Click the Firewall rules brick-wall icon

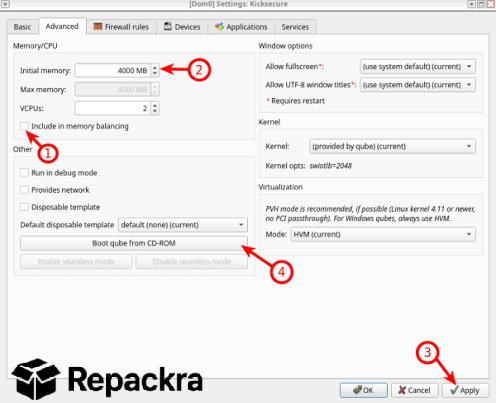point(98,26)
